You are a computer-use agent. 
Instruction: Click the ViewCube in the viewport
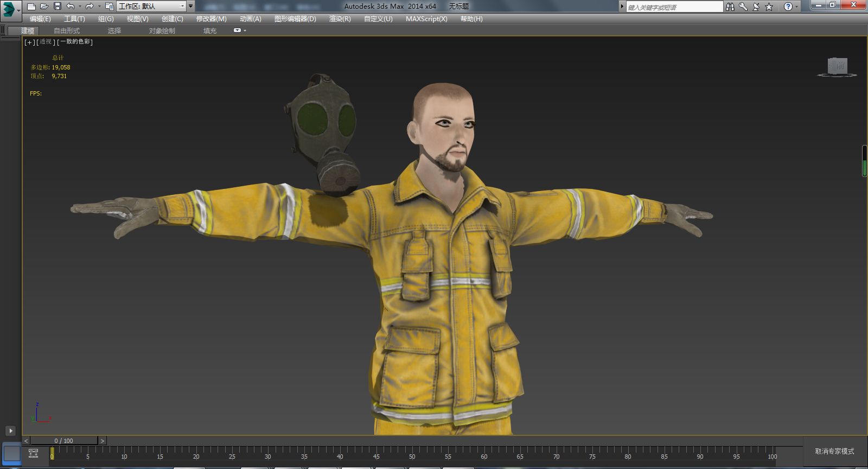point(837,67)
